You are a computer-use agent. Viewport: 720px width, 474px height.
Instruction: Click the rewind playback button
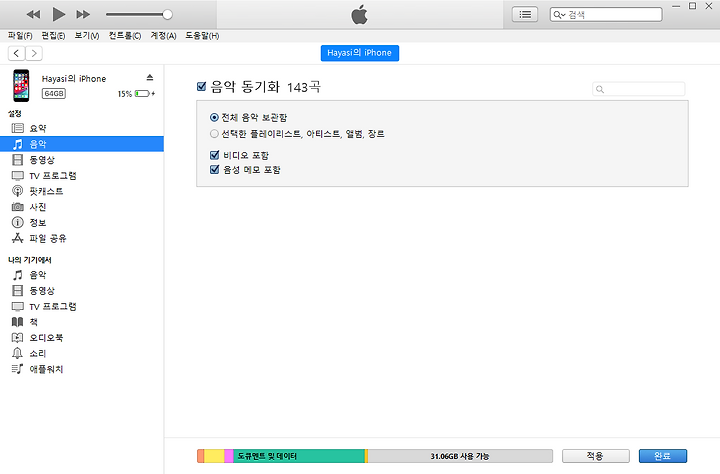click(33, 15)
